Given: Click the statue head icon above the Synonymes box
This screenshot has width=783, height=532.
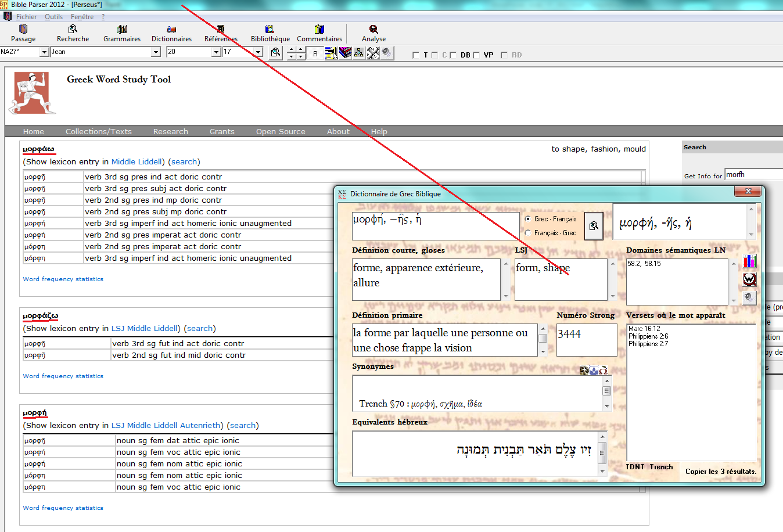Looking at the screenshot, I should [x=584, y=371].
